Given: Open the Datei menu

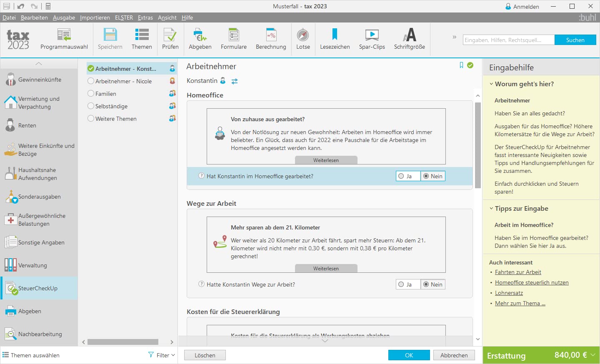Looking at the screenshot, I should pos(9,17).
